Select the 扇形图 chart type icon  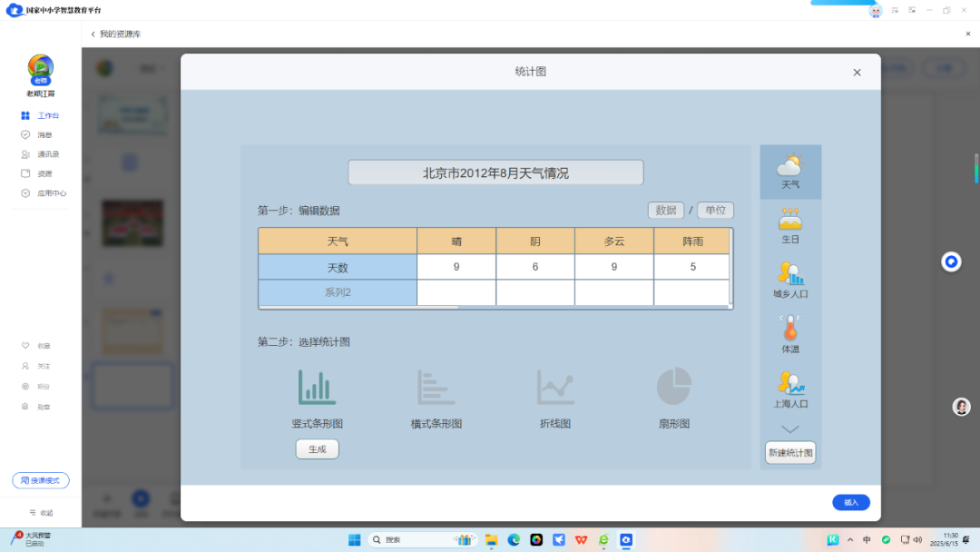pos(673,386)
